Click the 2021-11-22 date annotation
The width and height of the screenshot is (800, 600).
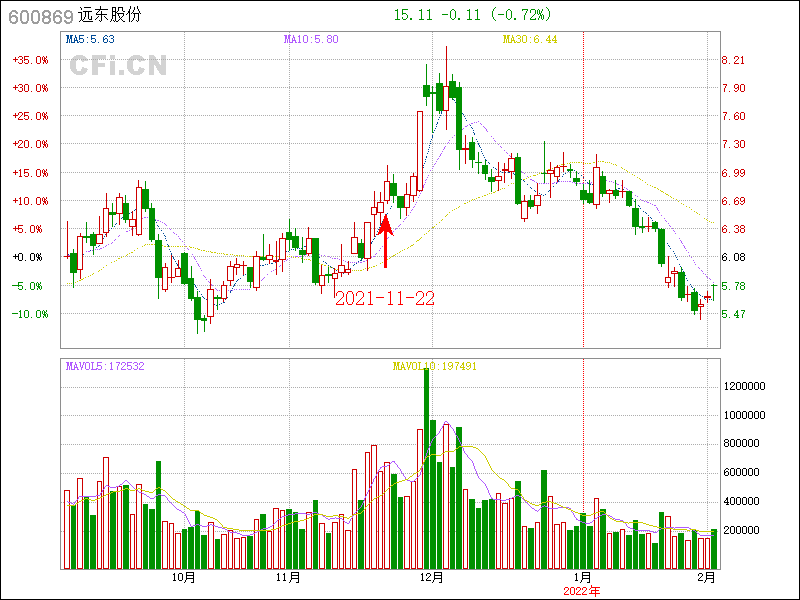click(384, 298)
